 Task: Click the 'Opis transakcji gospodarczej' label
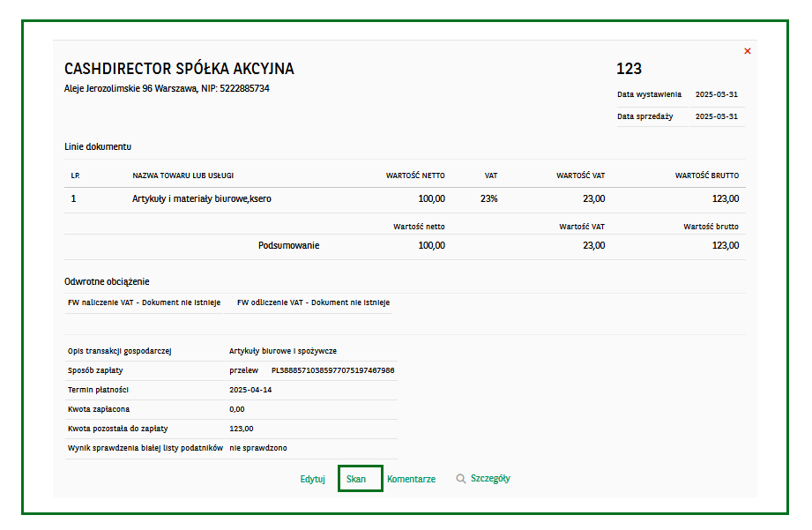pyautogui.click(x=120, y=351)
